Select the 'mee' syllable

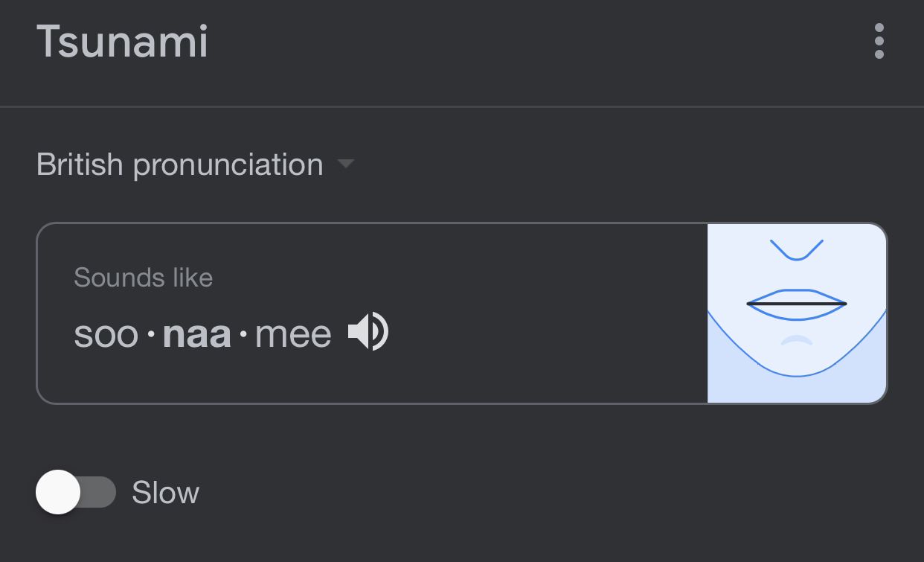pyautogui.click(x=293, y=333)
